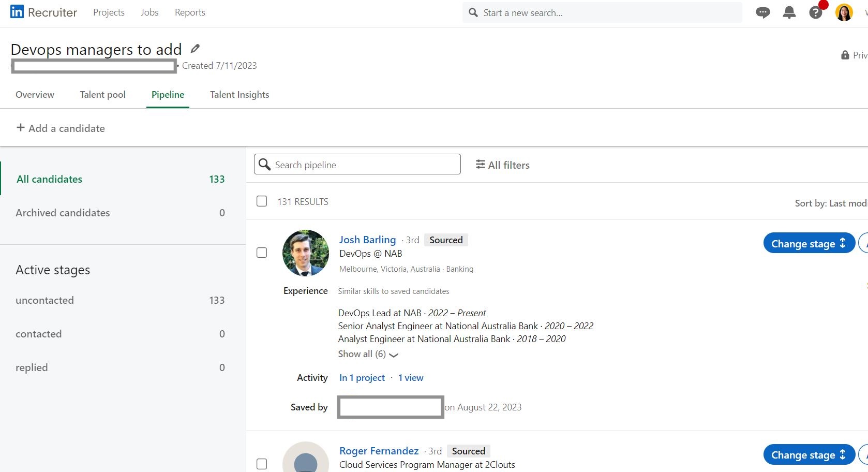Click the Search pipeline magnifier icon
The image size is (868, 472).
click(264, 164)
